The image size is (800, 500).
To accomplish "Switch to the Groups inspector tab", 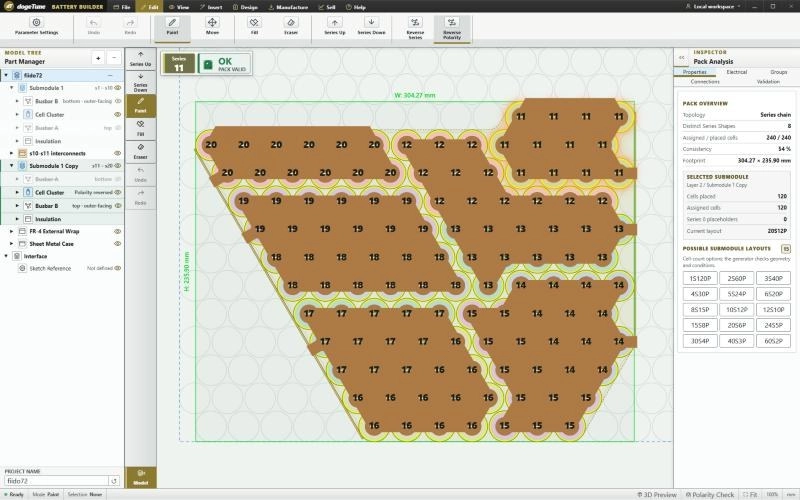I will tap(779, 72).
